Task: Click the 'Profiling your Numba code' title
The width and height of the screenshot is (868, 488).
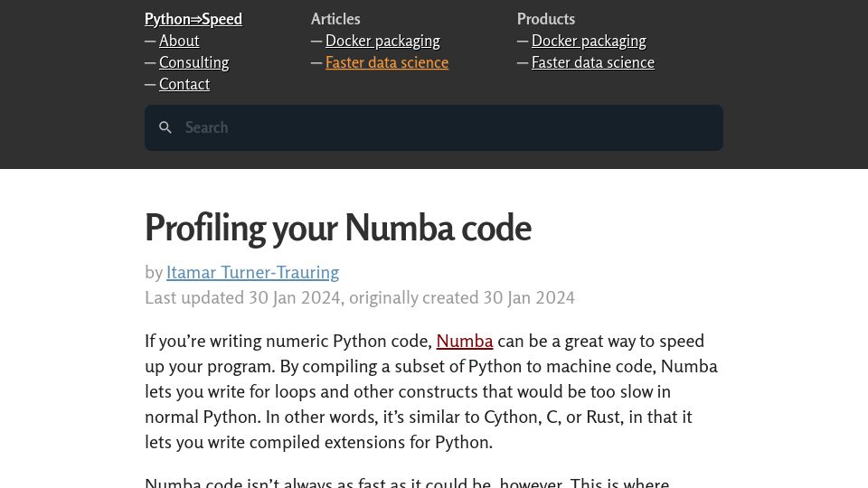Action: (x=337, y=228)
